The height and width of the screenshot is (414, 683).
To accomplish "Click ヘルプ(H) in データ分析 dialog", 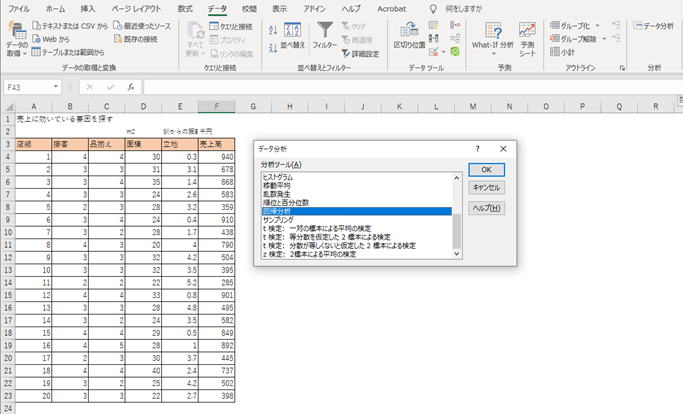I will click(487, 208).
